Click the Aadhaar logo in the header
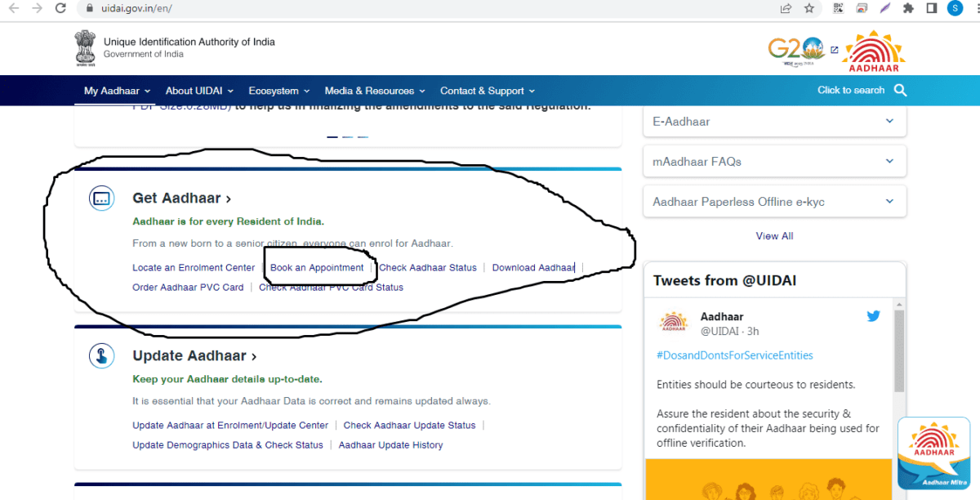The height and width of the screenshot is (500, 980). point(873,49)
